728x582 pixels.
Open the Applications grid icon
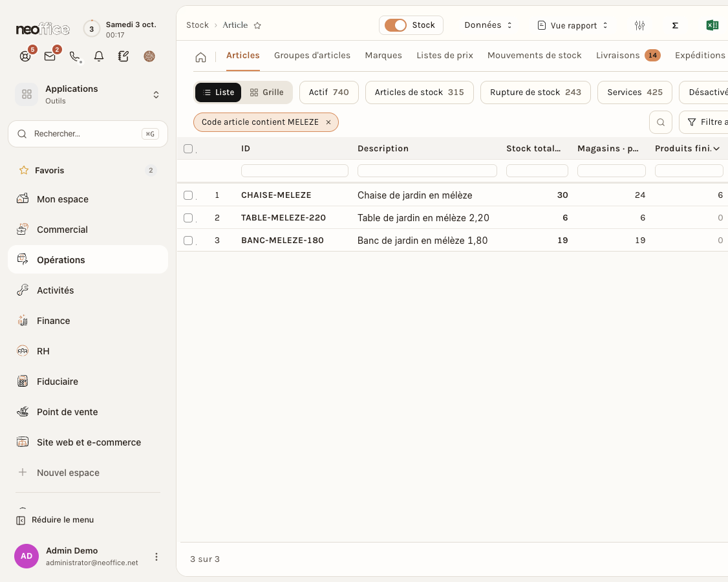tap(27, 94)
